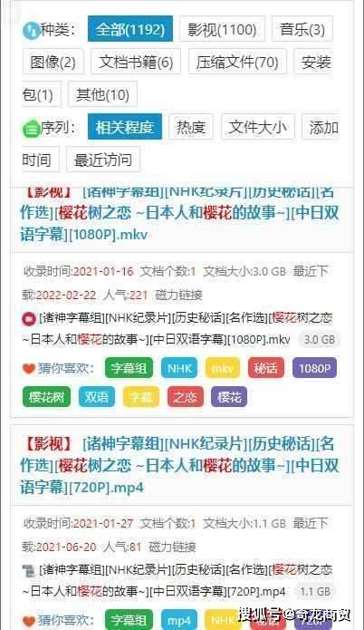Click the green list icon beside 序列
This screenshot has width=364, height=630.
click(x=31, y=130)
